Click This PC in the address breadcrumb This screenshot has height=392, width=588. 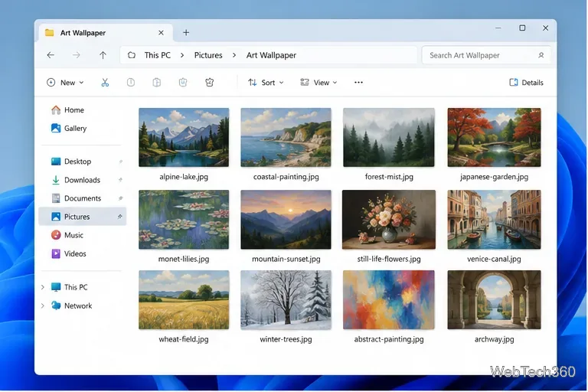pyautogui.click(x=158, y=55)
